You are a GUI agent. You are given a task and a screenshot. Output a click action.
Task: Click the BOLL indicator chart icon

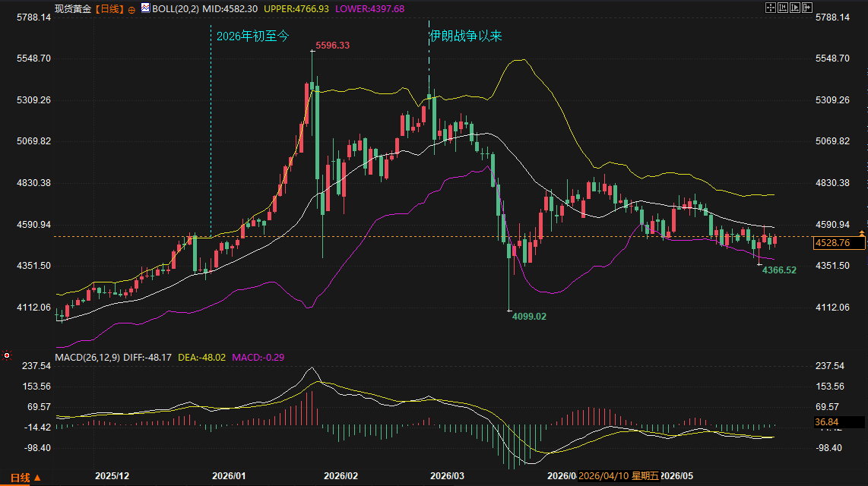(145, 8)
